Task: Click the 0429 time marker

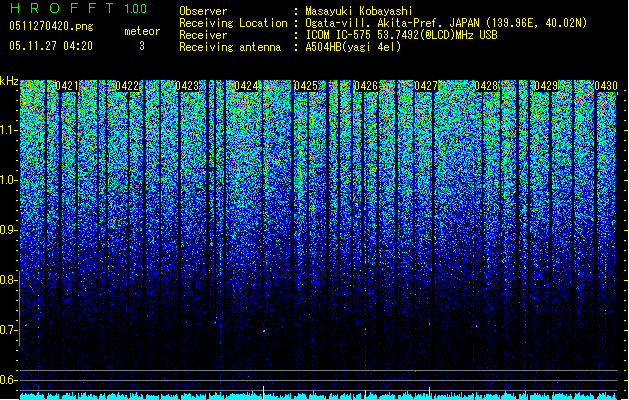Action: [x=546, y=86]
